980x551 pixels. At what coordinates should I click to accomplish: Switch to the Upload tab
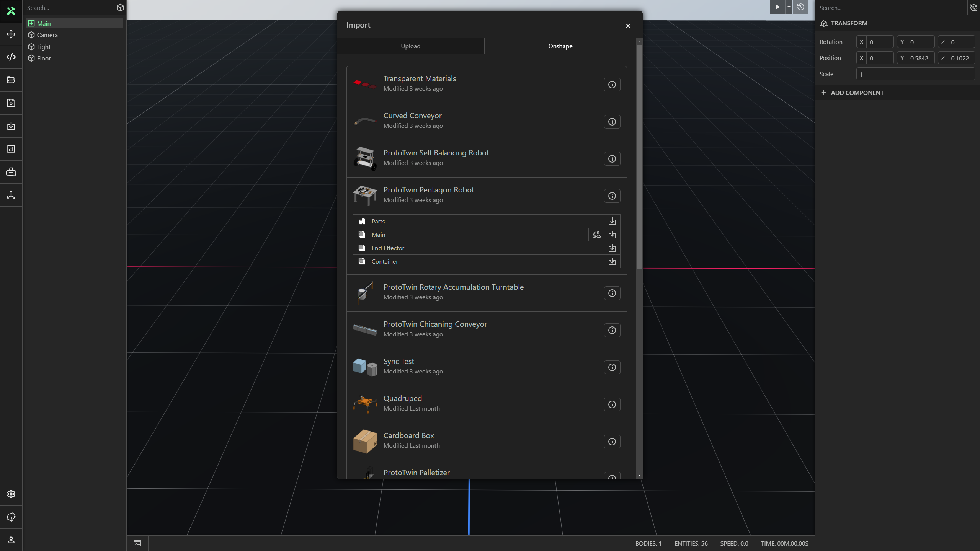point(411,46)
